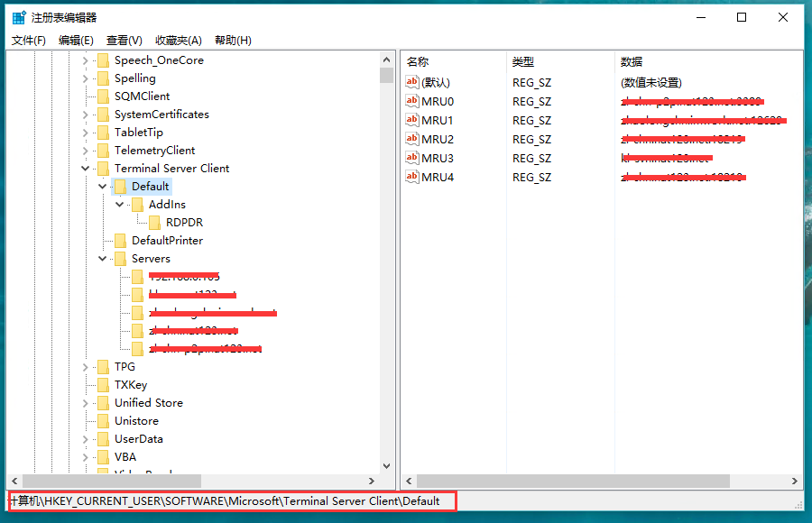
Task: Open the 收藏夹(A) favorites menu
Action: click(x=179, y=41)
